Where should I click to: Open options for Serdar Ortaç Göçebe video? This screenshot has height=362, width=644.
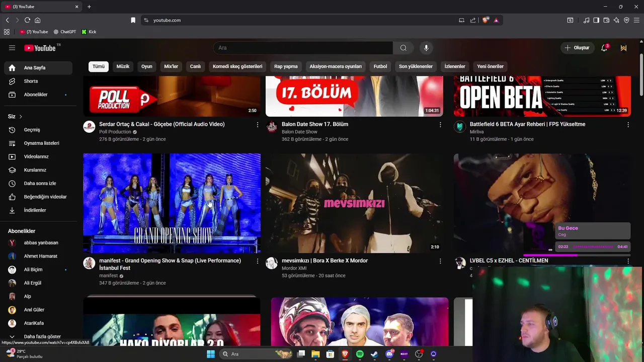258,125
